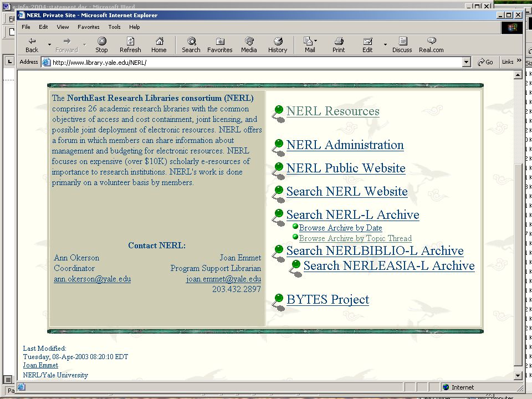Expand the address bar URL dropdown
Screen dimensions: 532x399
467,62
